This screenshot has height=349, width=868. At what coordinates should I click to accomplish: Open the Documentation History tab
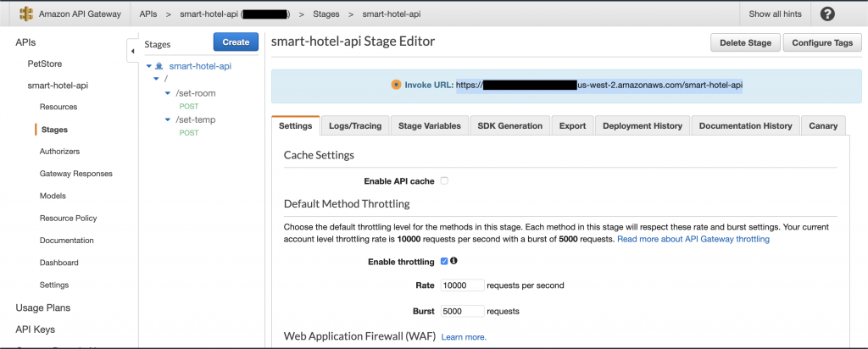pyautogui.click(x=746, y=125)
